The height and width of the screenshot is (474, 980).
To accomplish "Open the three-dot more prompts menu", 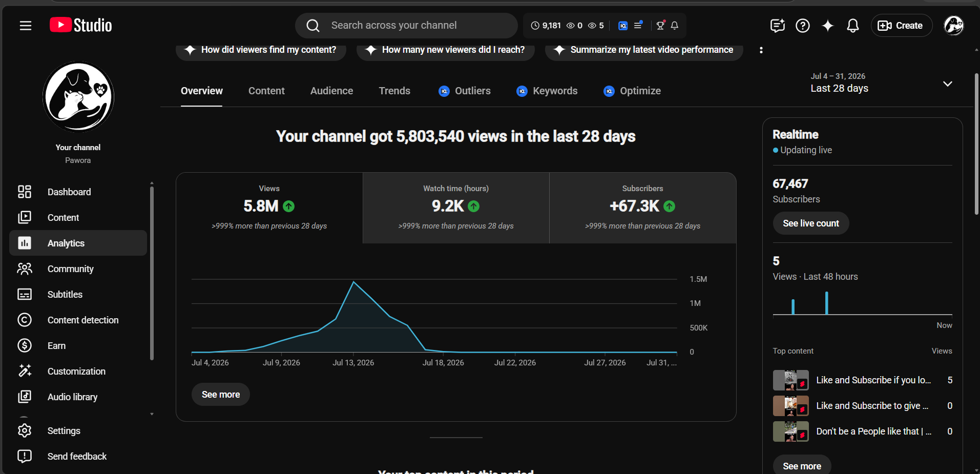I will (761, 50).
